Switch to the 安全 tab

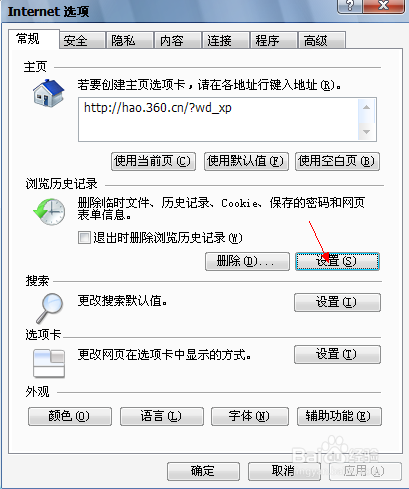[x=83, y=41]
